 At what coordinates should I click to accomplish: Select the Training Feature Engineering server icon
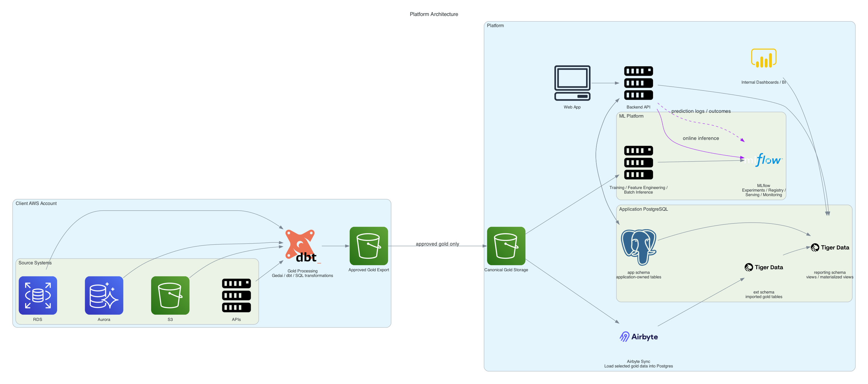pyautogui.click(x=638, y=162)
